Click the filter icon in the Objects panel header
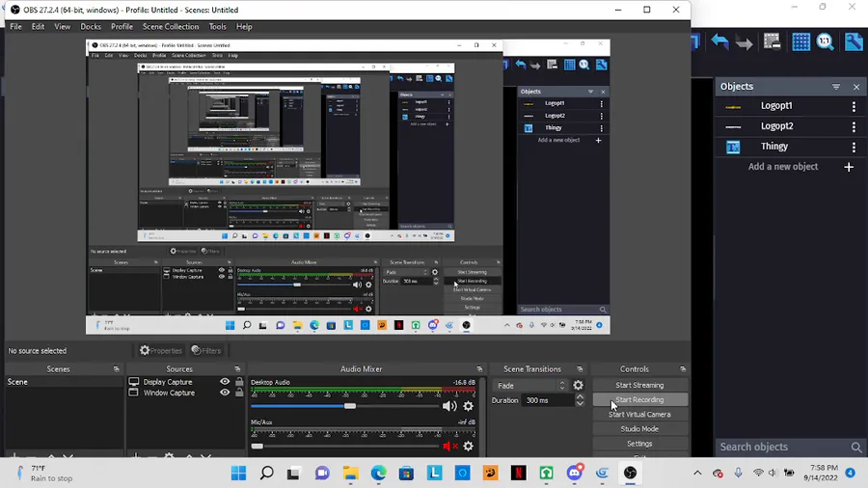Screen dimensions: 868x488 point(836,87)
